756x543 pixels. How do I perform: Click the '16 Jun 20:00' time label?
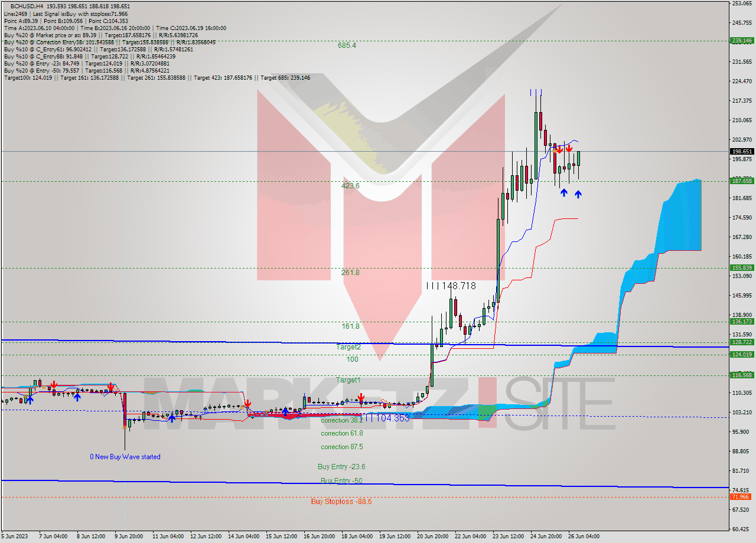(320, 537)
